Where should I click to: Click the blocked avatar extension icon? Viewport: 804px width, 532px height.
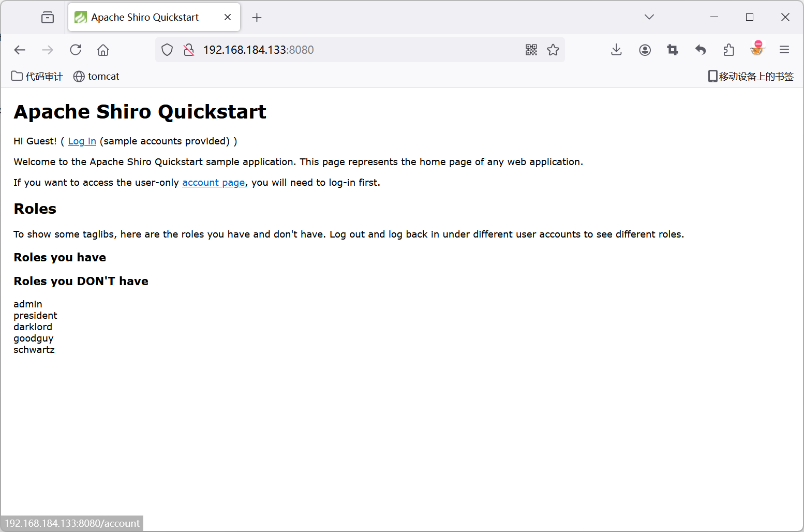[x=757, y=48]
